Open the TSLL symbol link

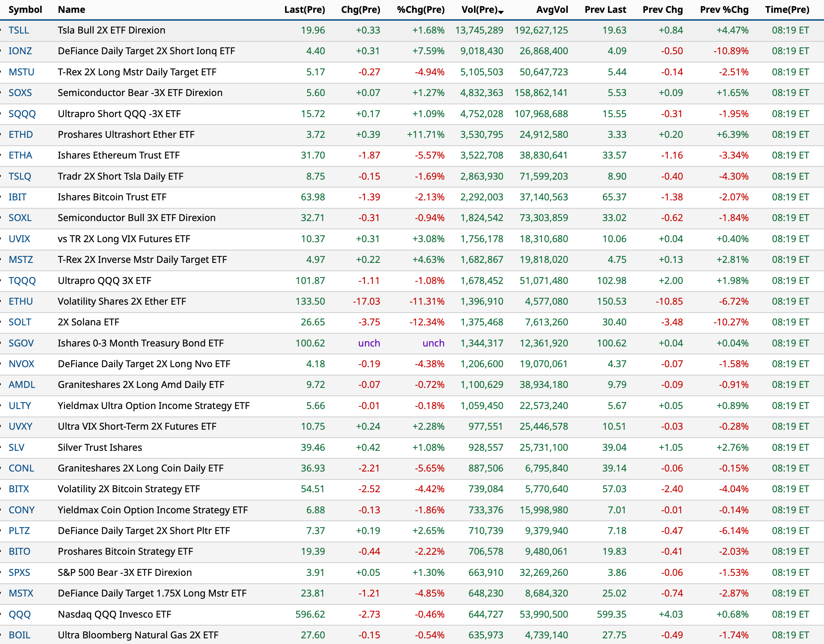[18, 30]
